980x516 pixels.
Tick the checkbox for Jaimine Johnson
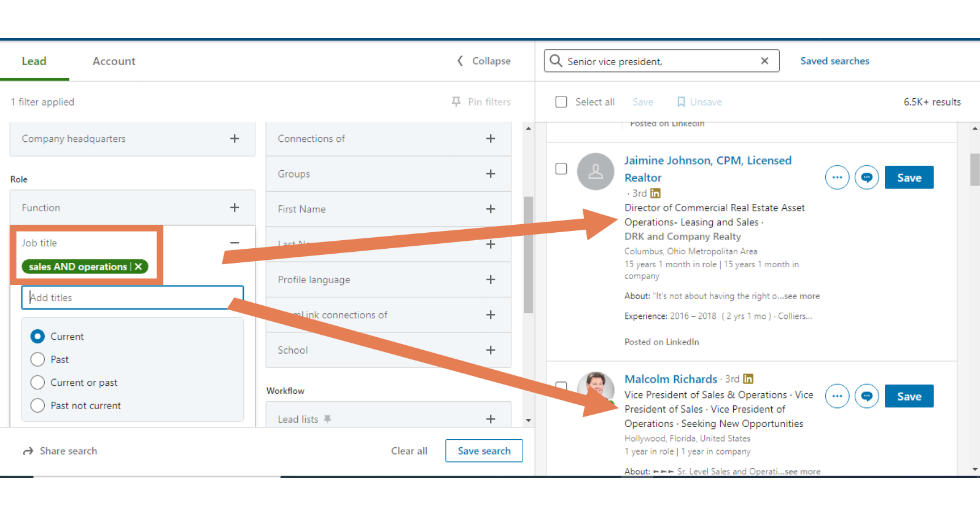tap(561, 168)
